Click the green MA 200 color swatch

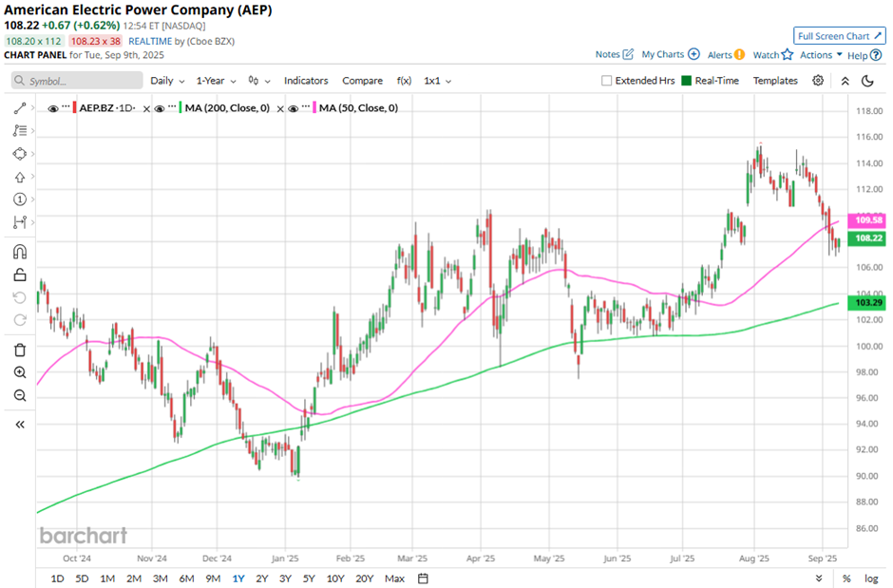[x=180, y=107]
